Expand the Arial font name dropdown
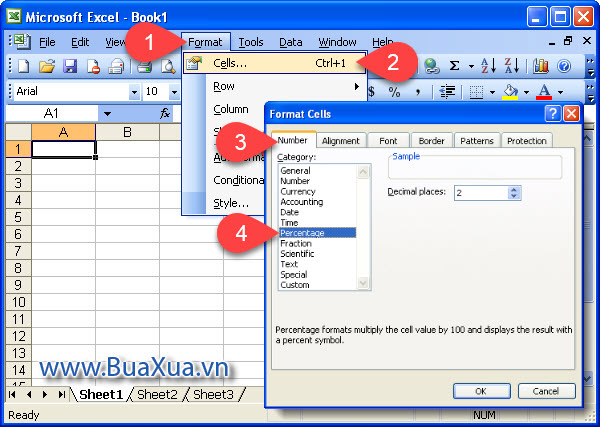600x427 pixels. 135,92
